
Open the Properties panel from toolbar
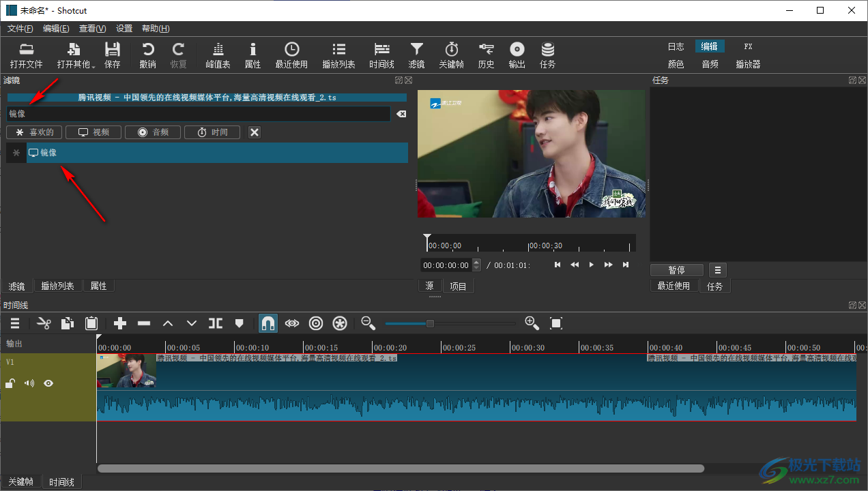click(252, 55)
